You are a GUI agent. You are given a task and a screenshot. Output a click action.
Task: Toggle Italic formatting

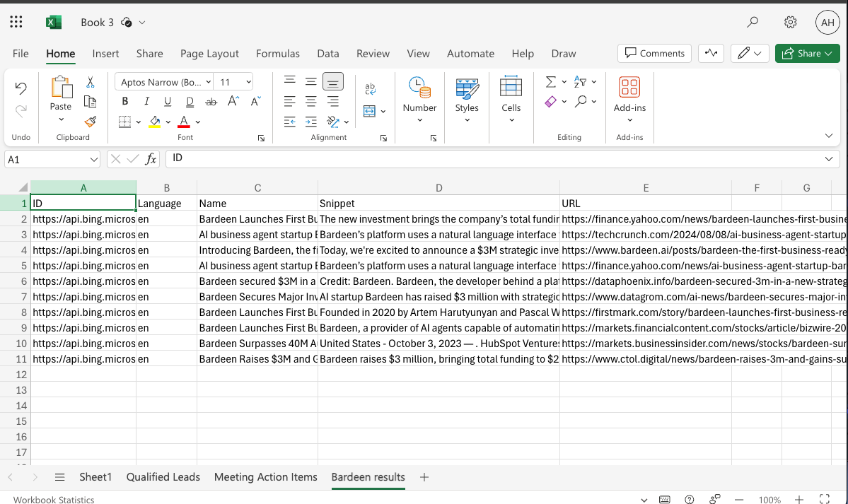point(146,101)
